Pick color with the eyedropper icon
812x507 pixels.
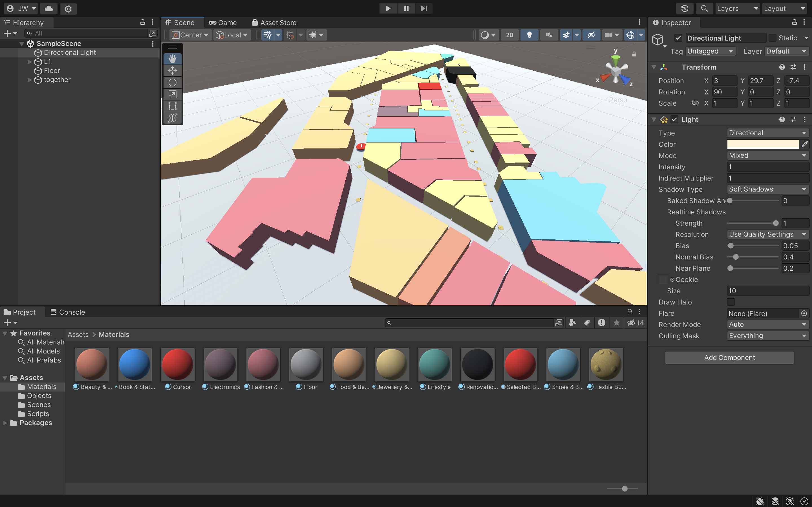805,144
